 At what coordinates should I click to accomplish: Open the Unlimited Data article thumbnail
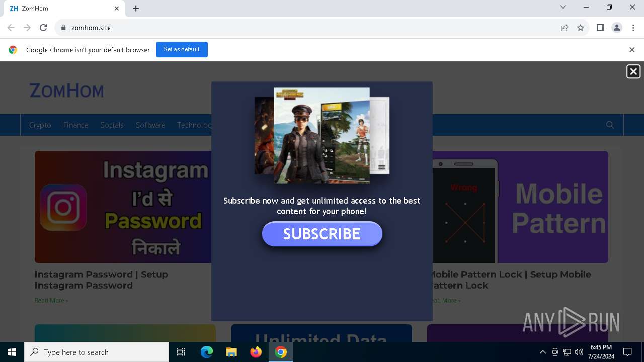(x=321, y=333)
